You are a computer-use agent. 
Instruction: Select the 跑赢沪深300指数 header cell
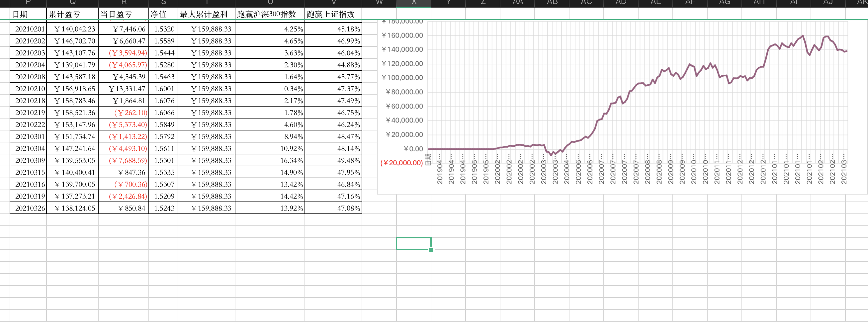click(270, 14)
